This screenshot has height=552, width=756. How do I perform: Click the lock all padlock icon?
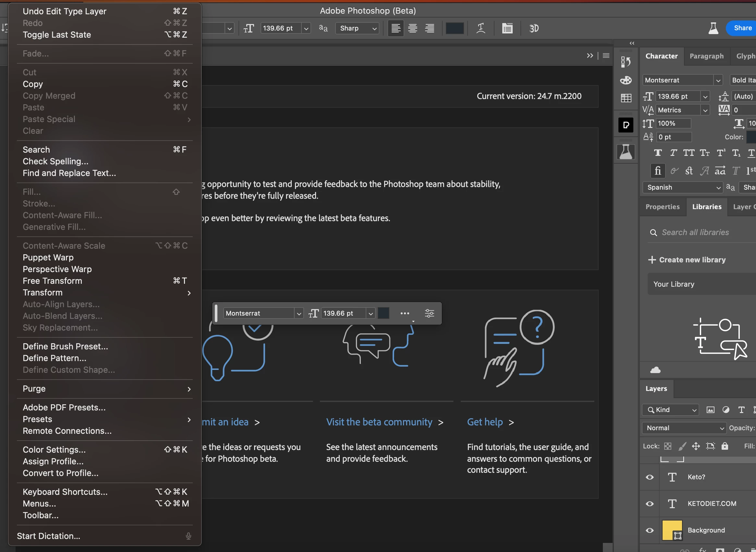[725, 446]
